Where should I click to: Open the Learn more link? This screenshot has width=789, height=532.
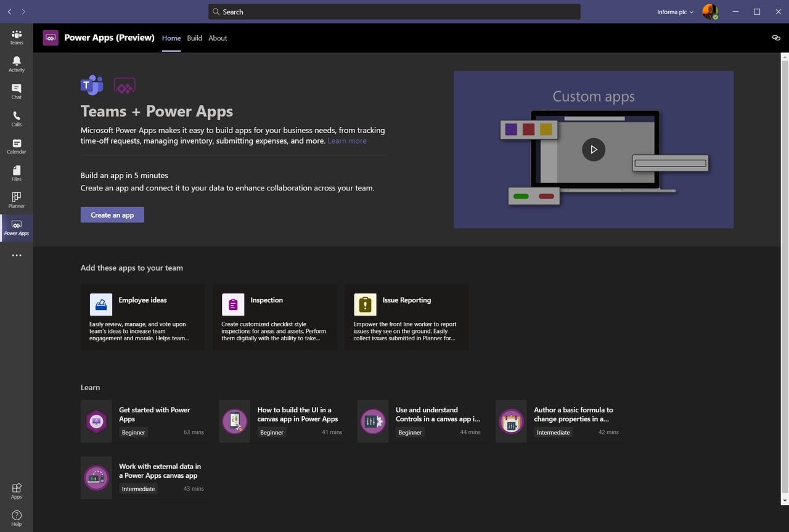(x=347, y=141)
